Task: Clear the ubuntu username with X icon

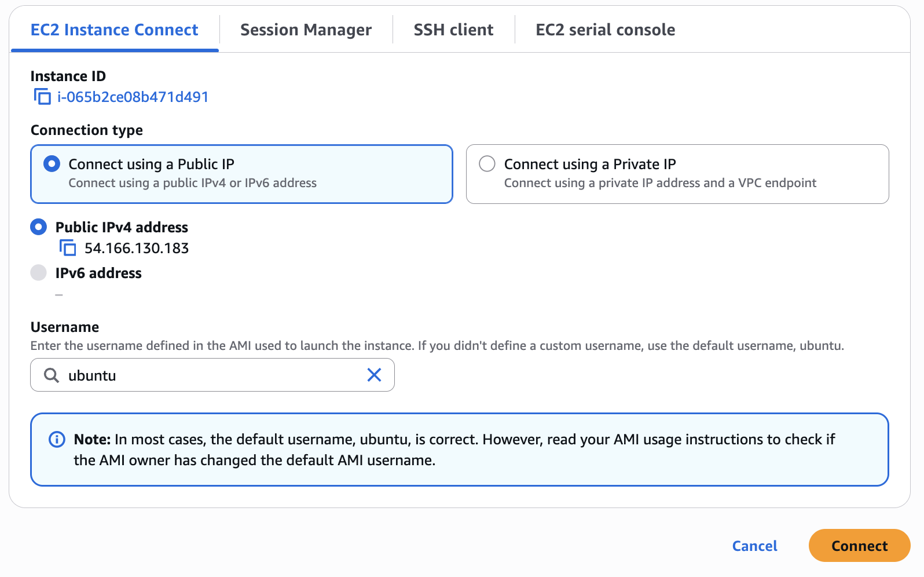Action: 374,375
